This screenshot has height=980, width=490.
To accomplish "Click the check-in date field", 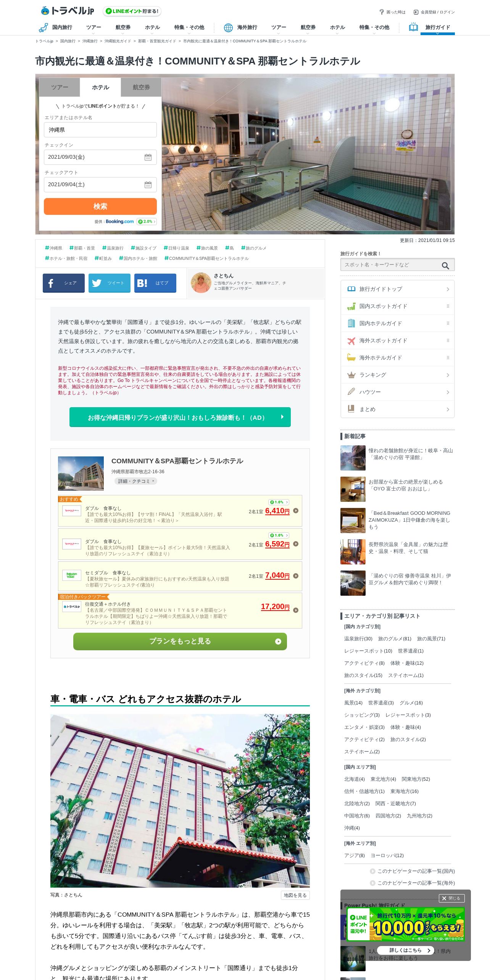I will 100,157.
